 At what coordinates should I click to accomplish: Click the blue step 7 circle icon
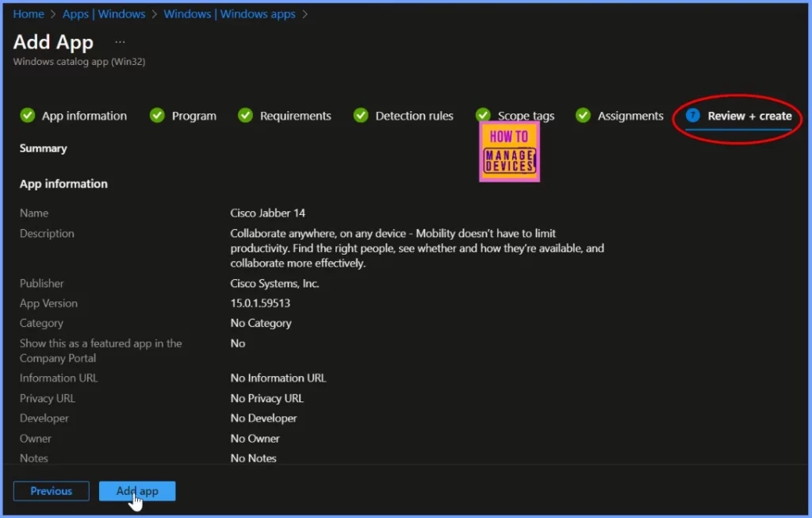tap(693, 115)
